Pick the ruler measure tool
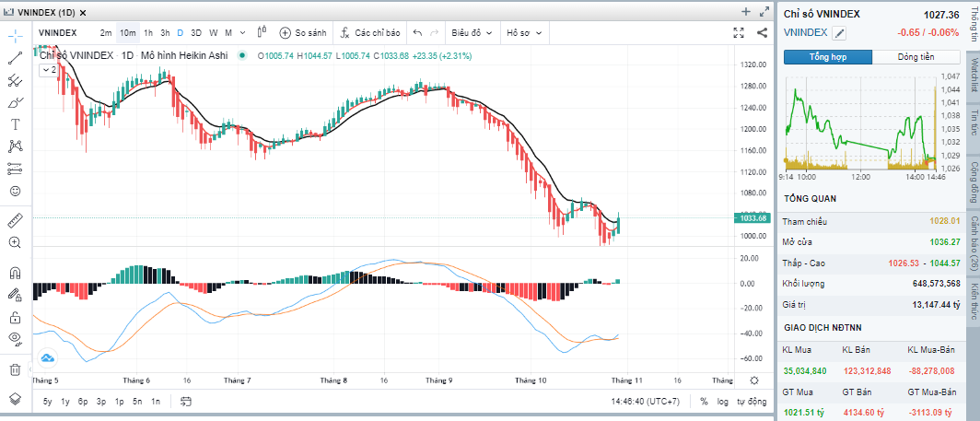The image size is (980, 421). tap(15, 221)
